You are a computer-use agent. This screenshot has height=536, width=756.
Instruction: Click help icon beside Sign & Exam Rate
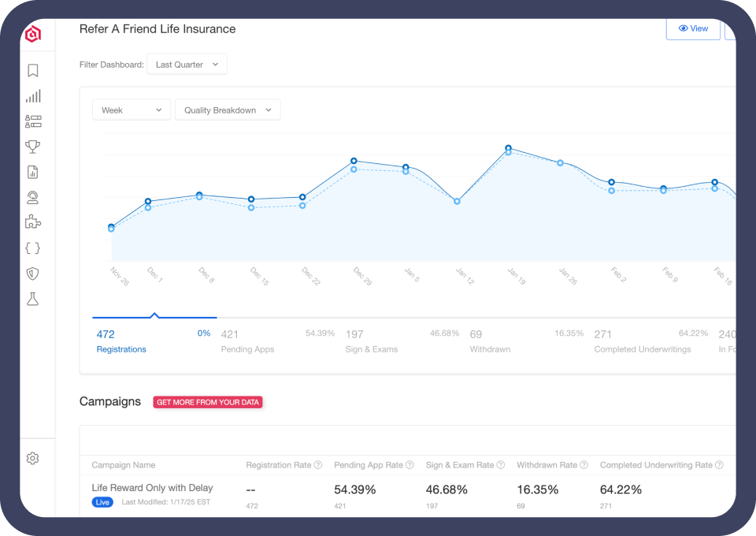click(501, 464)
